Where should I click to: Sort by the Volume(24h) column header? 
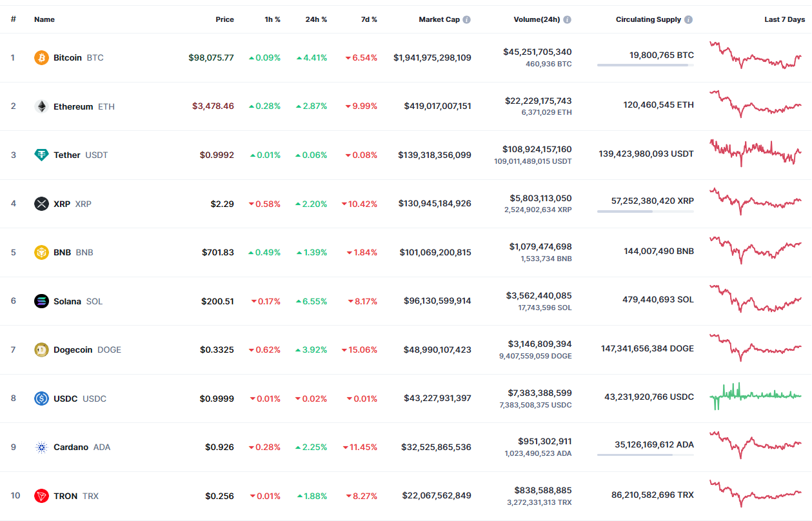point(537,19)
